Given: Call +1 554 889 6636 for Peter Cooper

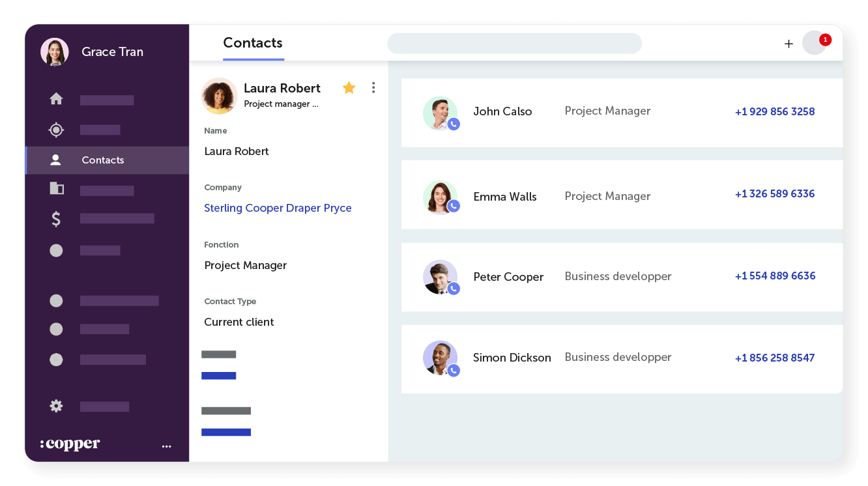Looking at the screenshot, I should 775,276.
